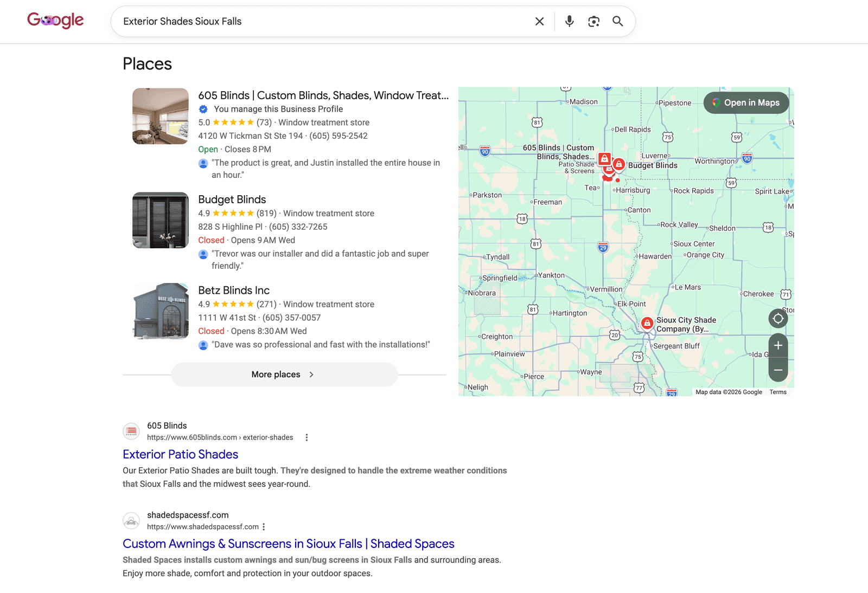The image size is (868, 593).
Task: Click the shadedspacessf.com site favicon
Action: point(131,521)
